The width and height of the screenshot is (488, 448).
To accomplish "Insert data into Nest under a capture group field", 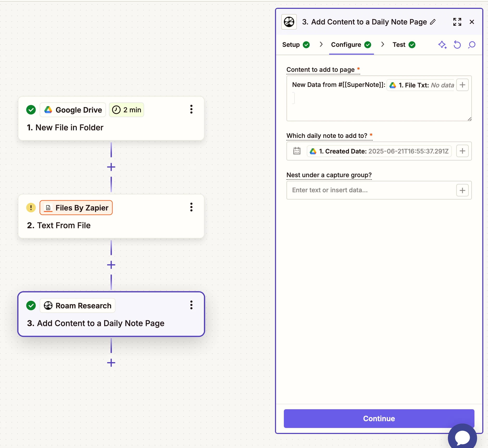I will tap(462, 190).
